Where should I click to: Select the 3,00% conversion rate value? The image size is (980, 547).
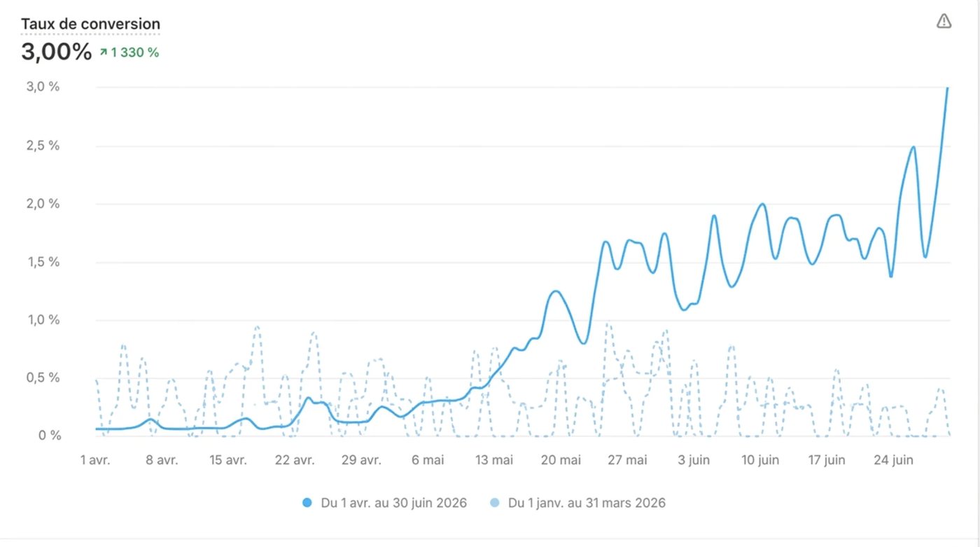56,52
